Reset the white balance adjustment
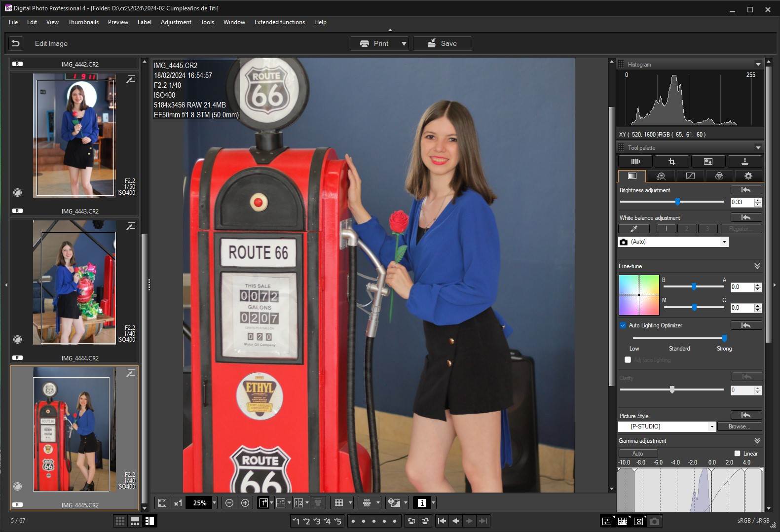Viewport: 780px width, 532px height. pos(746,217)
